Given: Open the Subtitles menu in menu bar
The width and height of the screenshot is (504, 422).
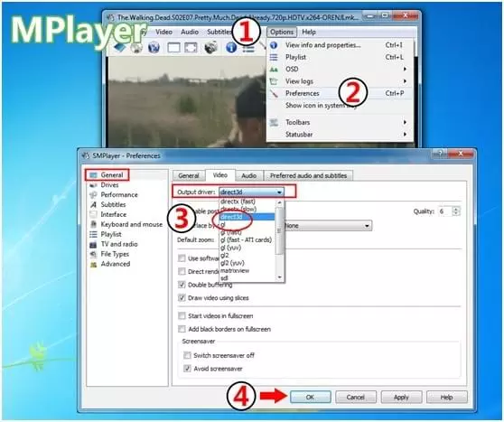Looking at the screenshot, I should tap(219, 32).
